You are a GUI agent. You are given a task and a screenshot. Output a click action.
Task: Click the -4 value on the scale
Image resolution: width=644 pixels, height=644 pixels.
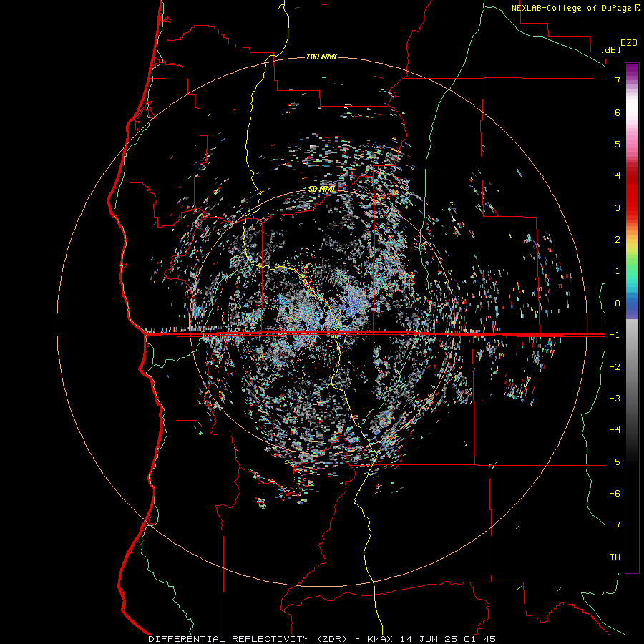pyautogui.click(x=615, y=429)
